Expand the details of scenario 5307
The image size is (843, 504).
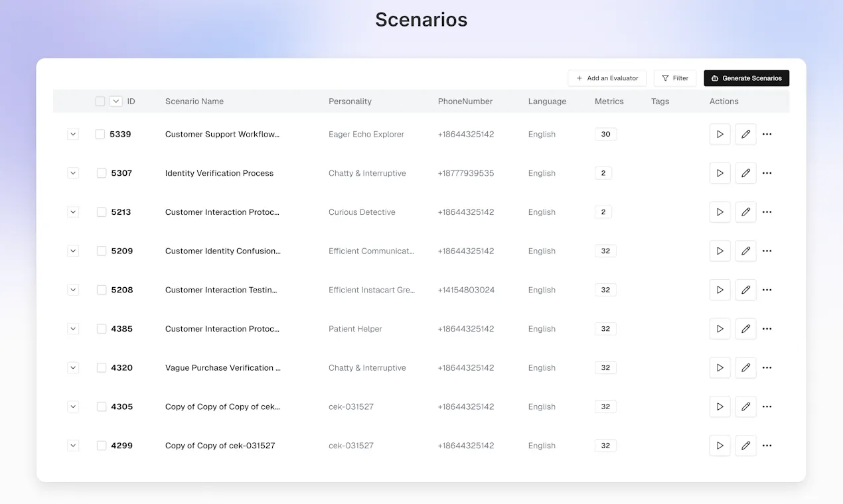[x=73, y=173]
